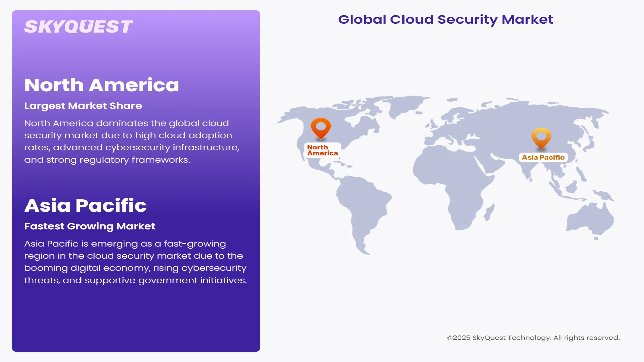Switch to the Fastest Growing Market section
This screenshot has height=362, width=644.
click(x=90, y=226)
